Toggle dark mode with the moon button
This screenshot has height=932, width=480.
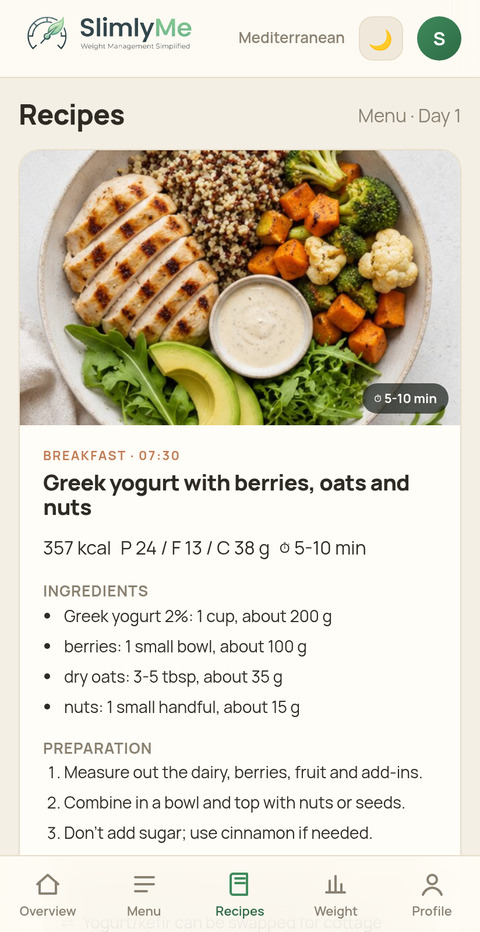[381, 39]
